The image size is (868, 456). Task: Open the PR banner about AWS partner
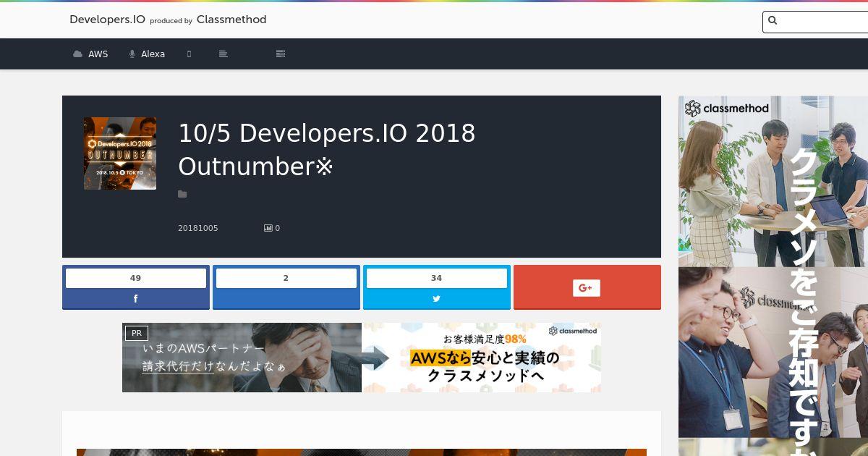click(x=362, y=358)
